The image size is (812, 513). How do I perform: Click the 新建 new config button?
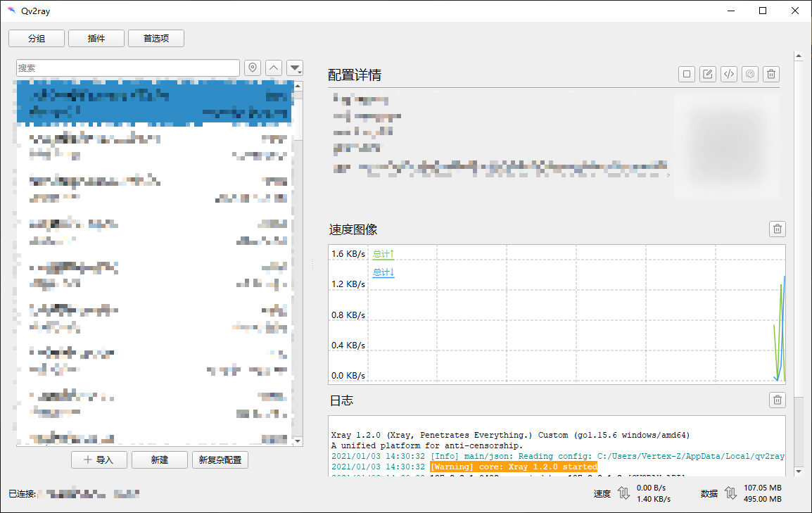click(160, 460)
